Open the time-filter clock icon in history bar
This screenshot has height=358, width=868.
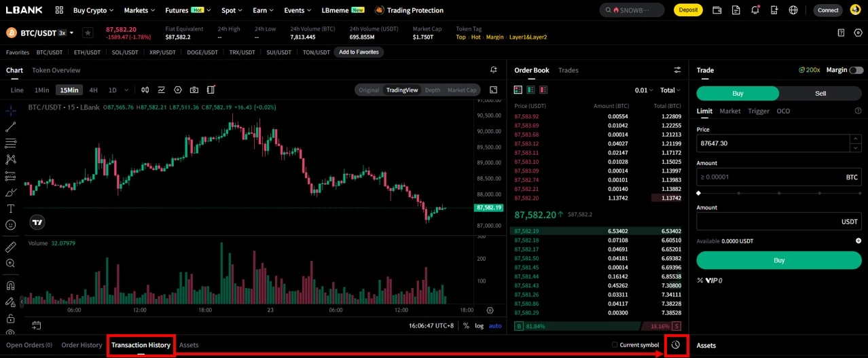[676, 345]
